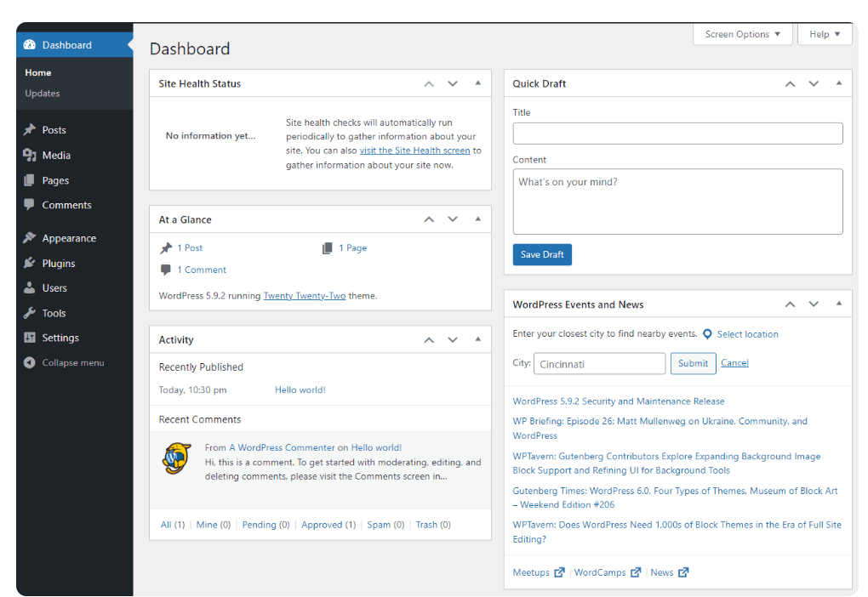This screenshot has width=868, height=597.
Task: Move Site Health Status widget down
Action: (x=453, y=84)
